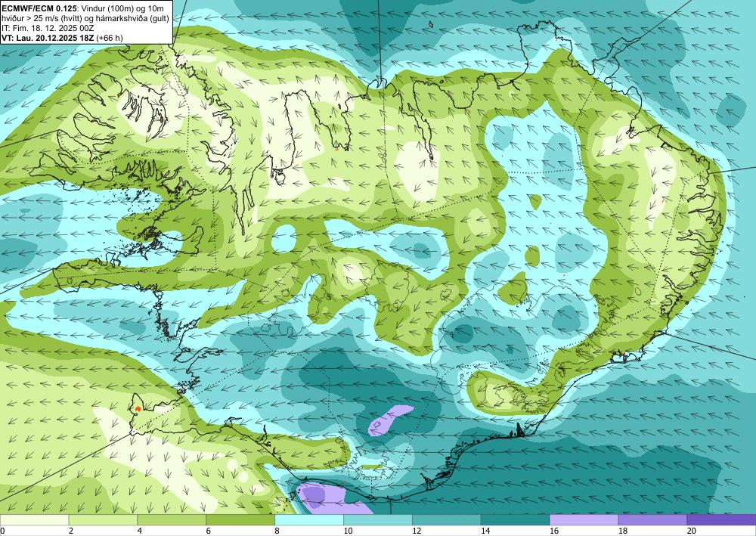
Task: Click the legend label '16'
Action: click(x=554, y=531)
